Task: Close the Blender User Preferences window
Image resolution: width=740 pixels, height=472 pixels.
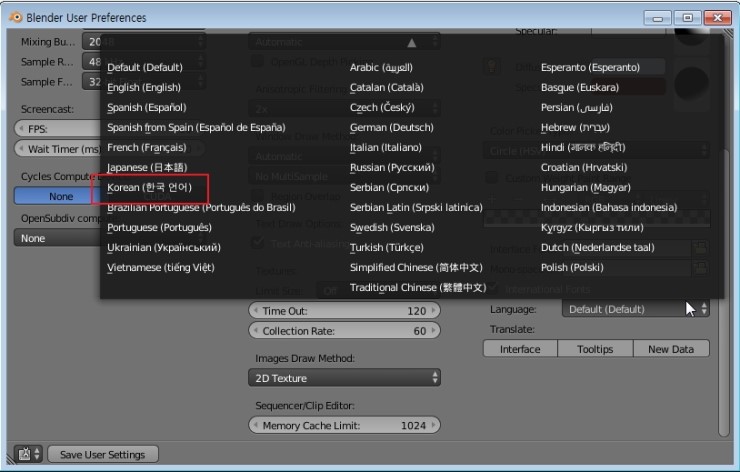Action: [717, 18]
